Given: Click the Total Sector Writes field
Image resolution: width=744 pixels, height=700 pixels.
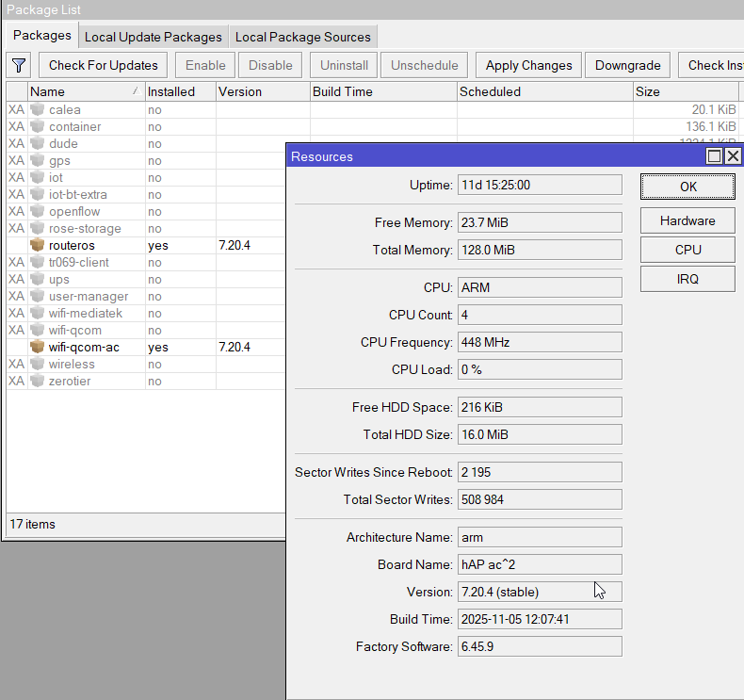Looking at the screenshot, I should pyautogui.click(x=540, y=499).
